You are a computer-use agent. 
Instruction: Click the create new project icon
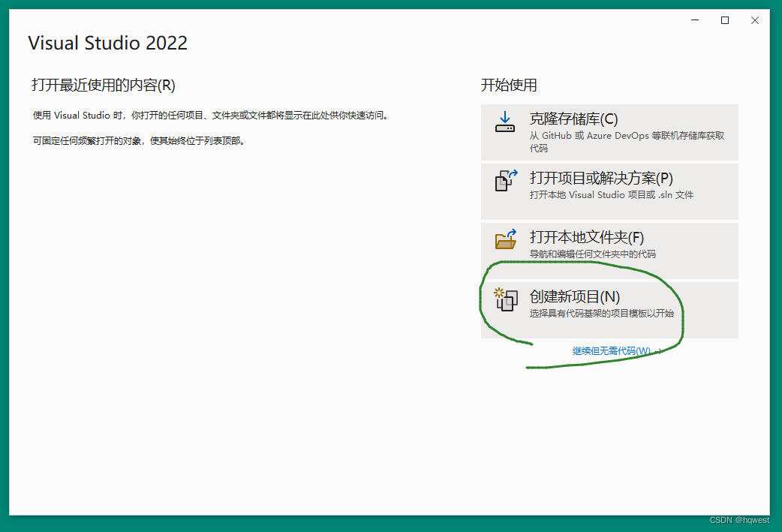point(506,299)
